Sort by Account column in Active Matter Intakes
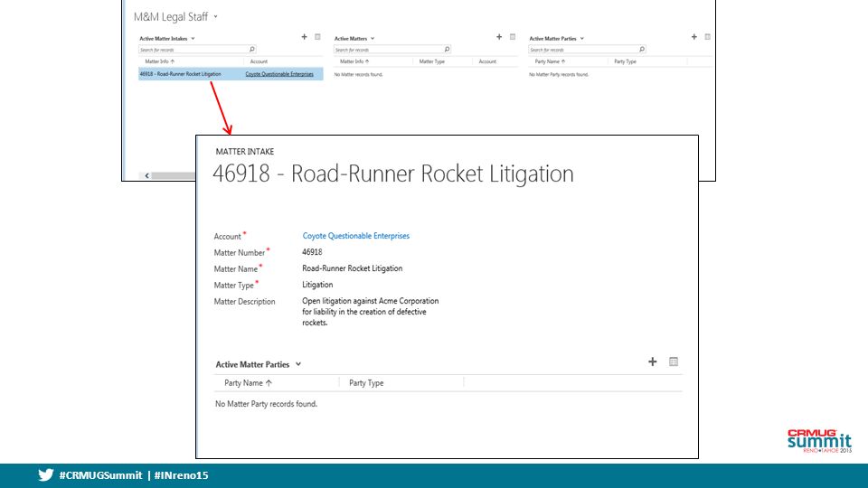 (x=259, y=61)
